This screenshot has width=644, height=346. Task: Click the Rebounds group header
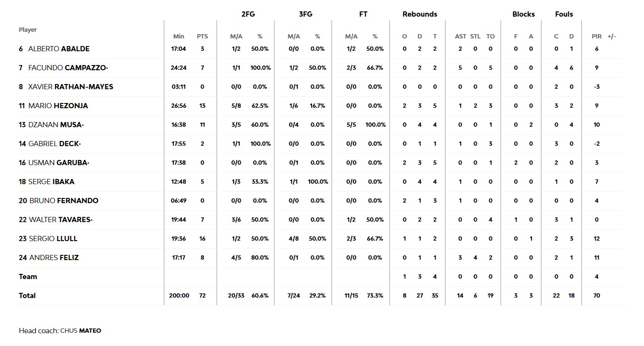[x=420, y=14]
